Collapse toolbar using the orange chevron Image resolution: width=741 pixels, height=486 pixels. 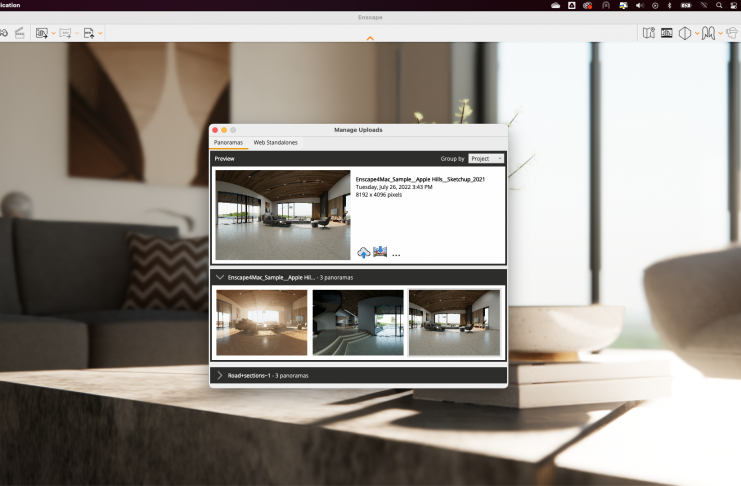(370, 39)
